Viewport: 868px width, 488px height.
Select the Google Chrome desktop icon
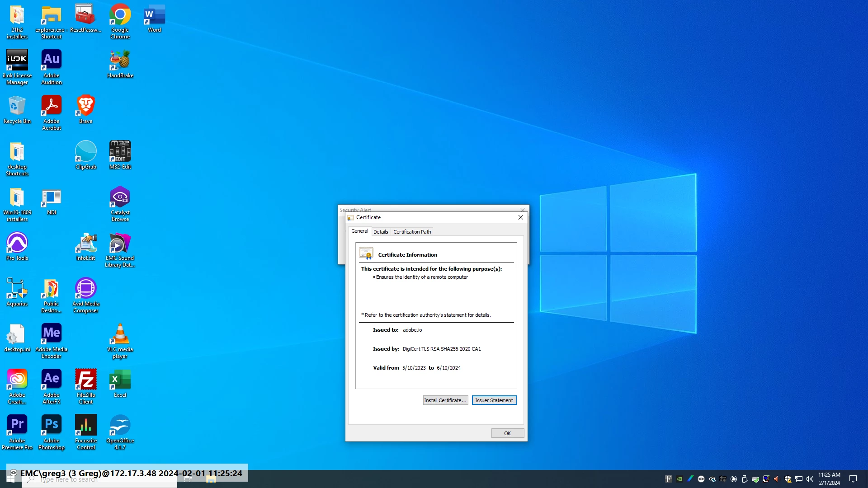(x=120, y=21)
